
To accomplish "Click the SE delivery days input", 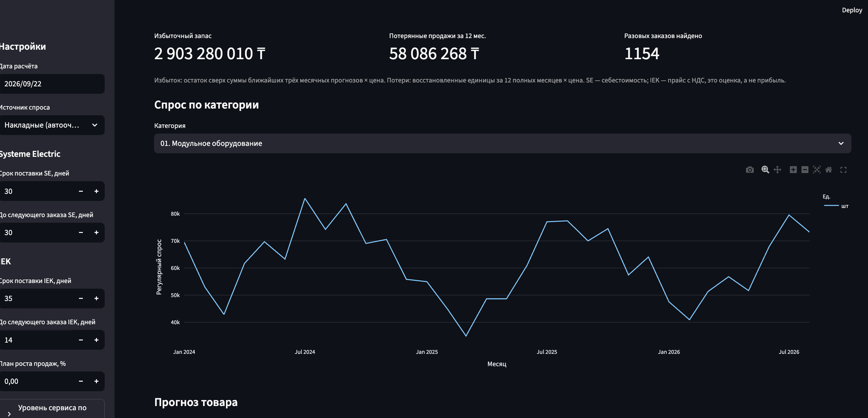I will 37,191.
